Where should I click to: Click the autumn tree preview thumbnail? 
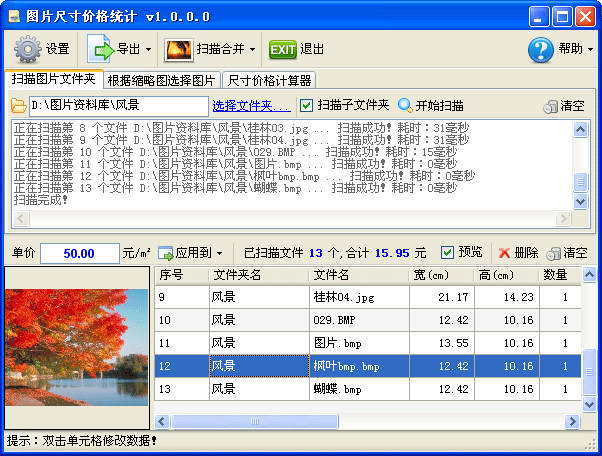pos(76,346)
